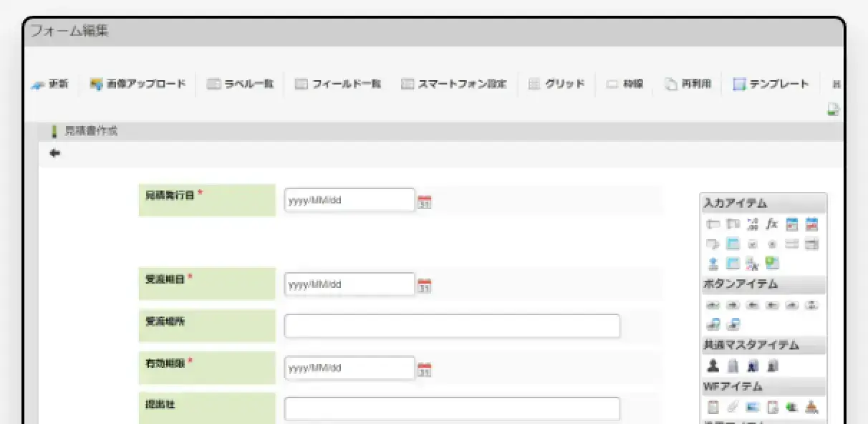This screenshot has height=424, width=868.
Task: Select the 受渡期日 label cell
Action: coord(207,284)
